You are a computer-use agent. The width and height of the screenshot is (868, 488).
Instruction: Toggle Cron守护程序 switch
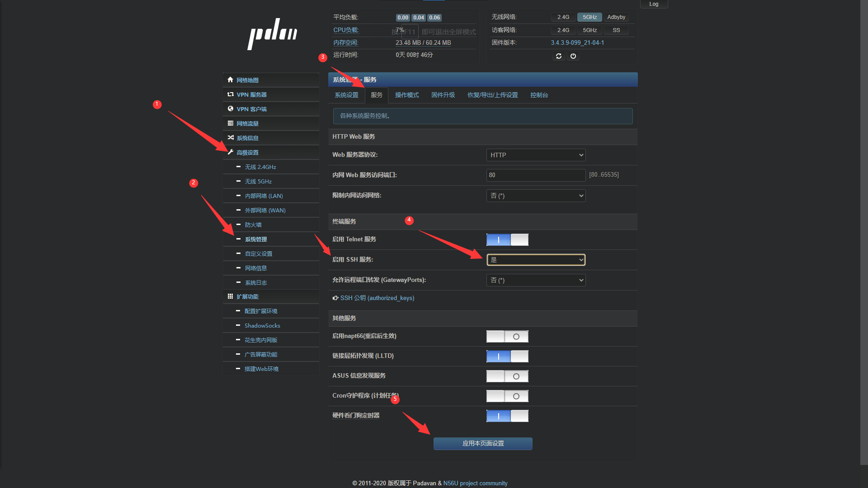coord(507,396)
